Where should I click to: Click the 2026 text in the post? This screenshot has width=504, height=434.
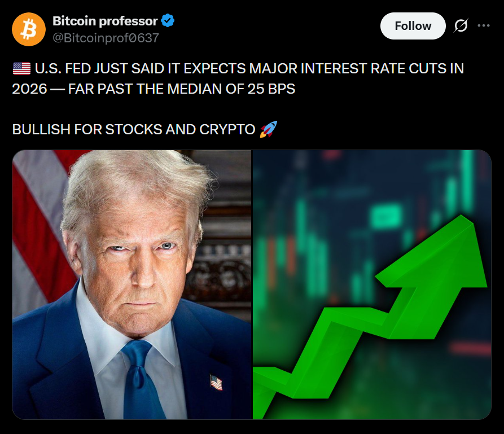pos(29,89)
